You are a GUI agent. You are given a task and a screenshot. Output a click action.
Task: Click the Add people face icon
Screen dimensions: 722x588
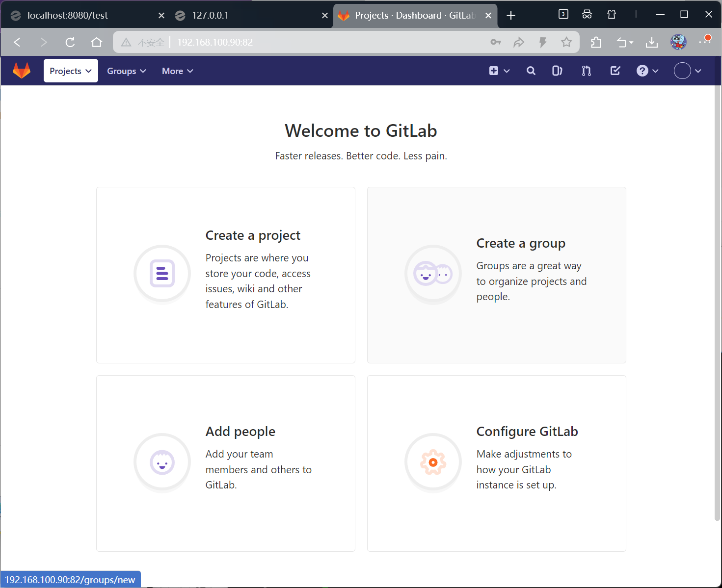click(162, 462)
